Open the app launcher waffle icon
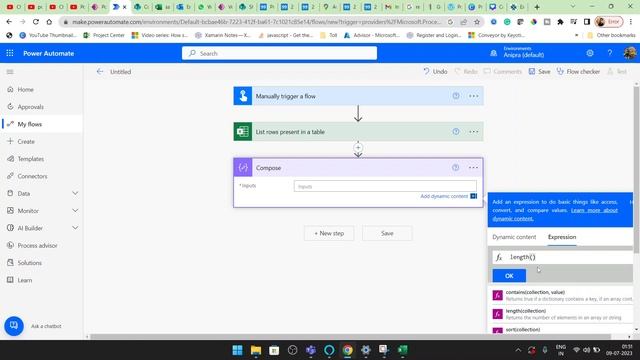This screenshot has height=360, width=640. point(10,53)
